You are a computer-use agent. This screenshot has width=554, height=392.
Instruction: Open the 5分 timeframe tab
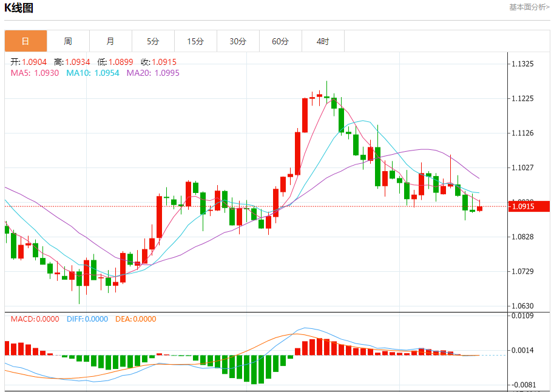click(153, 41)
